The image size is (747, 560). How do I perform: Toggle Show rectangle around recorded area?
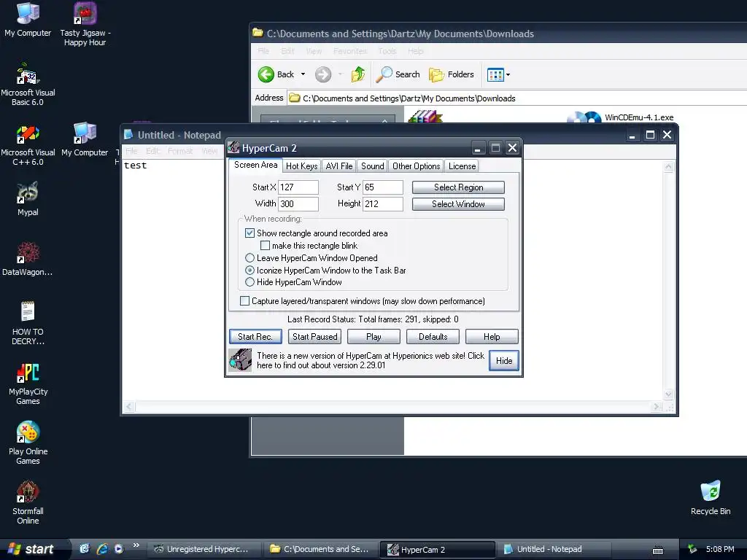[x=249, y=233]
